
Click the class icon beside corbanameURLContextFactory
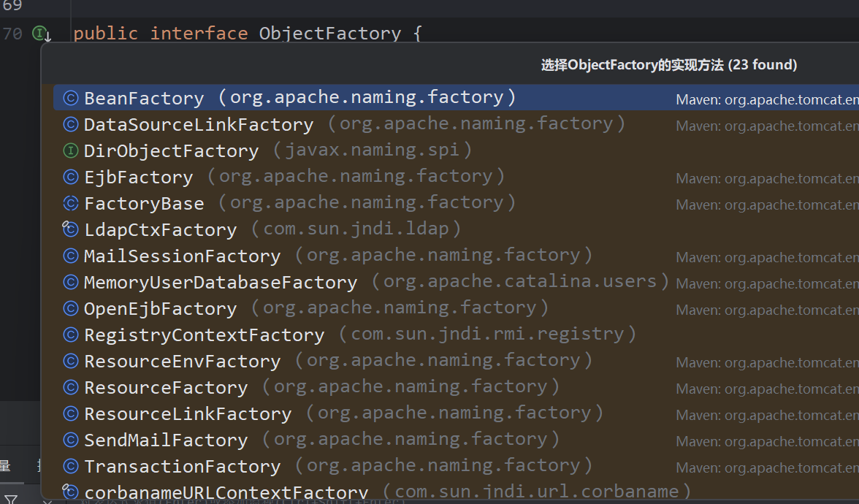coord(71,492)
